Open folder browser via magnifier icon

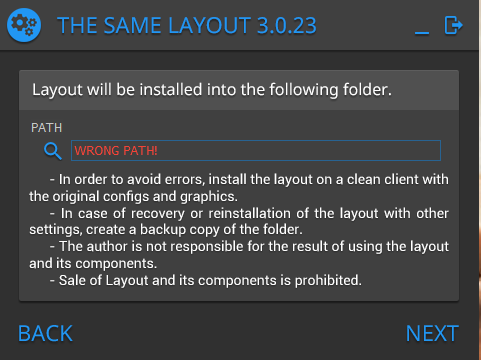tap(53, 151)
